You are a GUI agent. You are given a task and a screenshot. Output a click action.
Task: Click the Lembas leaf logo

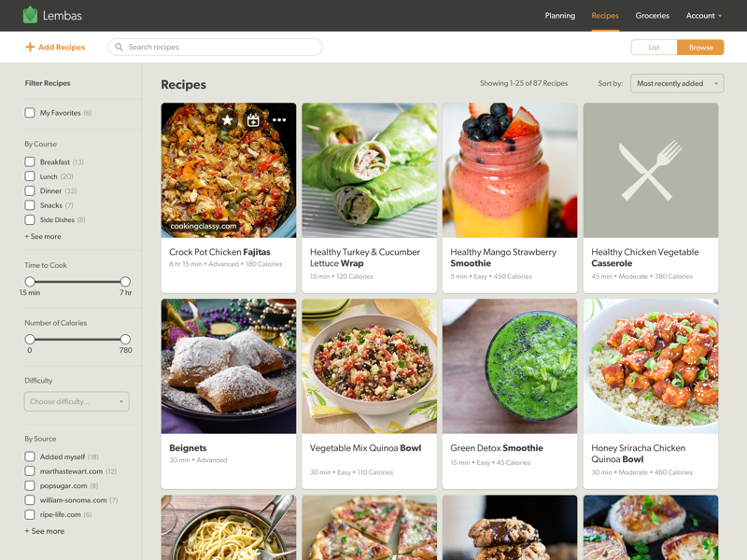(x=30, y=15)
